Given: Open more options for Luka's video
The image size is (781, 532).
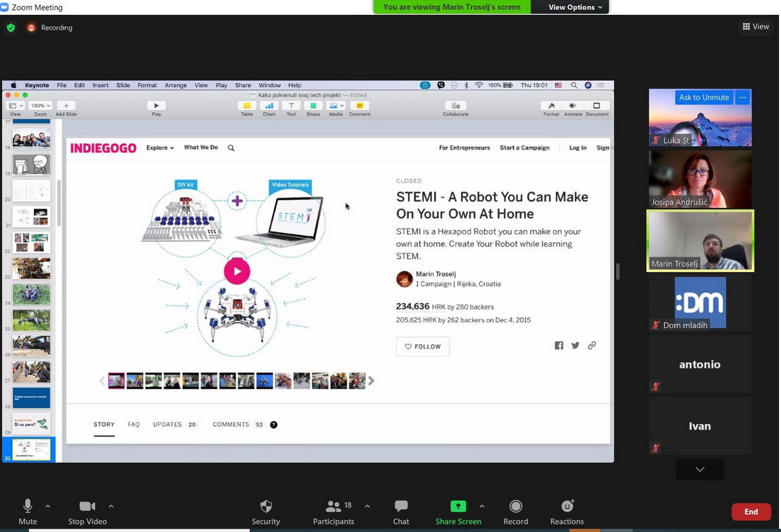Looking at the screenshot, I should 743,98.
